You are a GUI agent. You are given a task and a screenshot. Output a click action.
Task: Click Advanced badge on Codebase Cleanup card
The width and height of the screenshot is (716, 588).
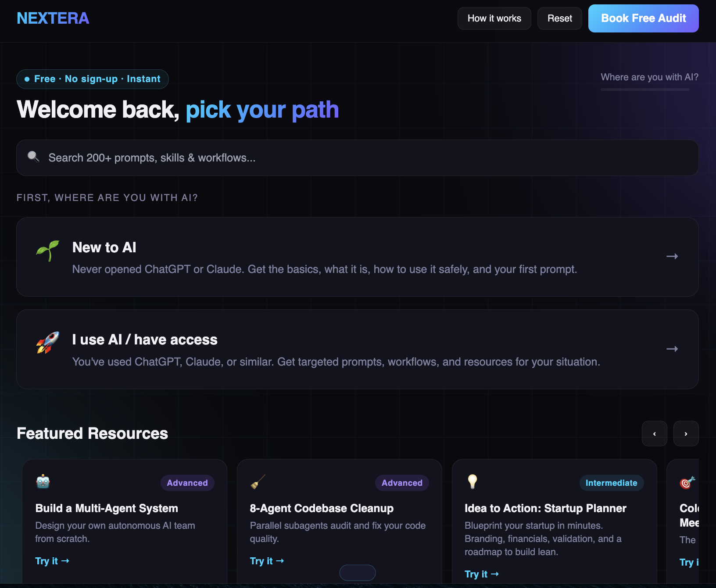pyautogui.click(x=402, y=483)
